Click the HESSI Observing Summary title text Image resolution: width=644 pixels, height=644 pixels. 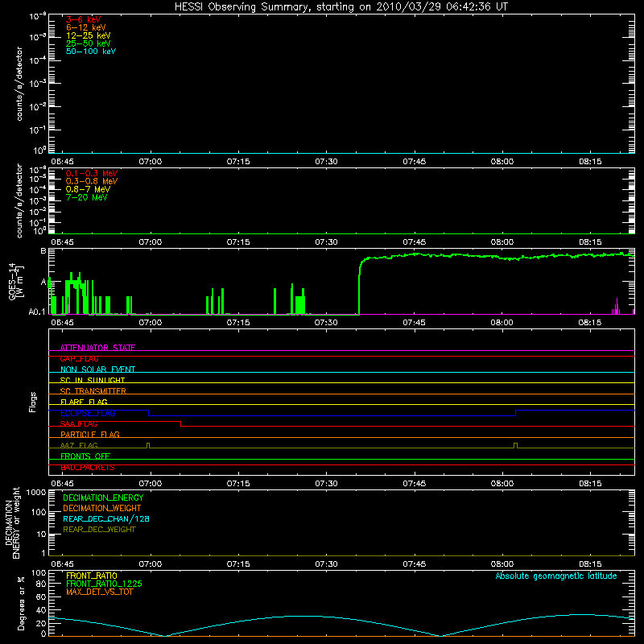pyautogui.click(x=341, y=7)
